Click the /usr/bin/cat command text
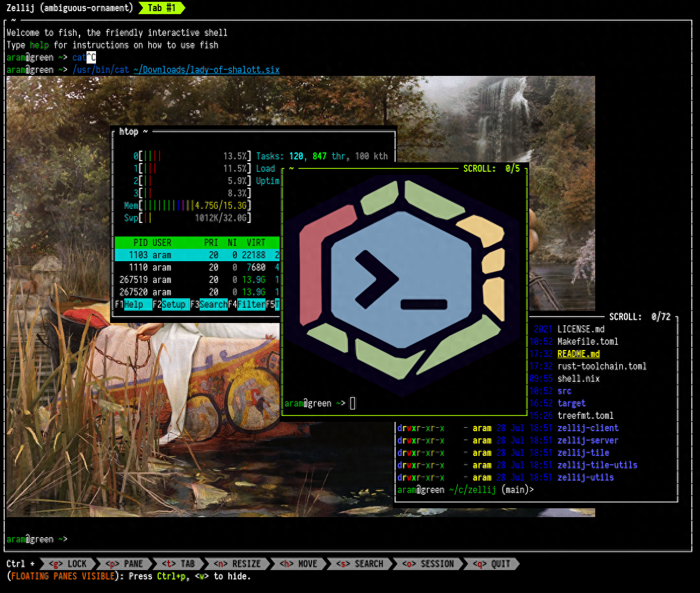The width and height of the screenshot is (700, 593). [101, 70]
